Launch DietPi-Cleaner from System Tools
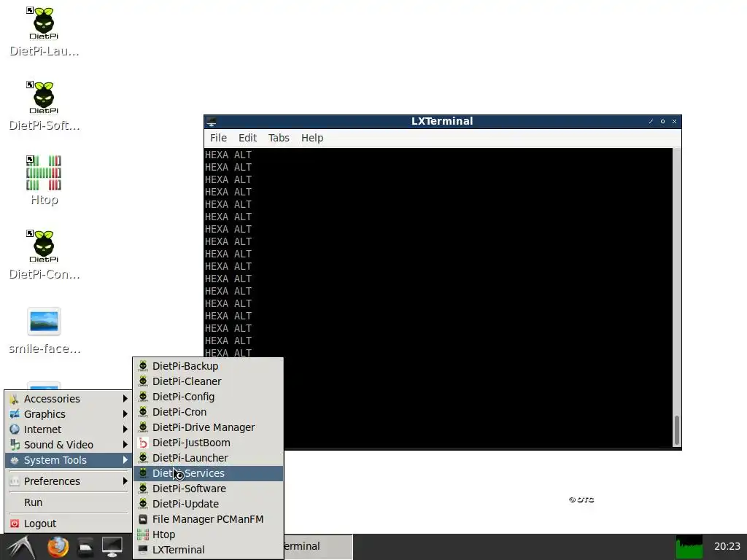This screenshot has height=560, width=747. [208, 381]
